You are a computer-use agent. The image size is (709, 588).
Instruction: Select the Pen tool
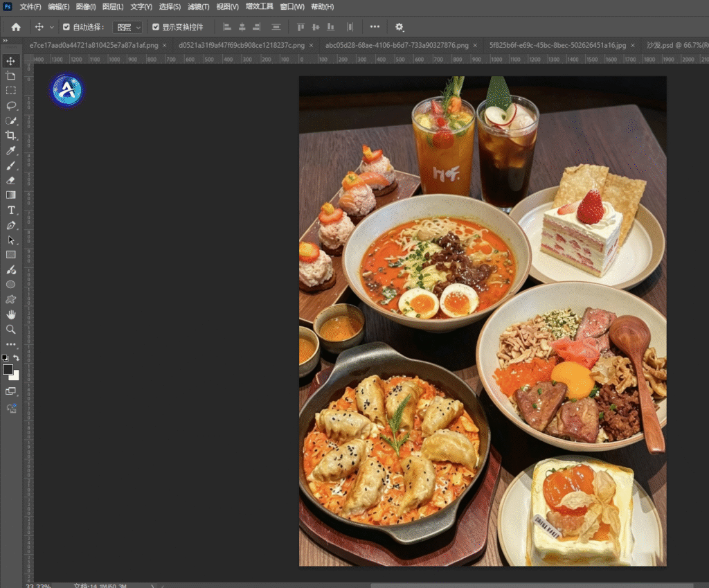pos(11,225)
